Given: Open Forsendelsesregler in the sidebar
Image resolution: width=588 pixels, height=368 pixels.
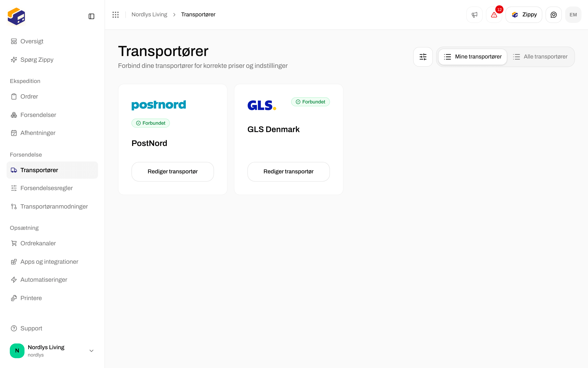Looking at the screenshot, I should coord(47,188).
